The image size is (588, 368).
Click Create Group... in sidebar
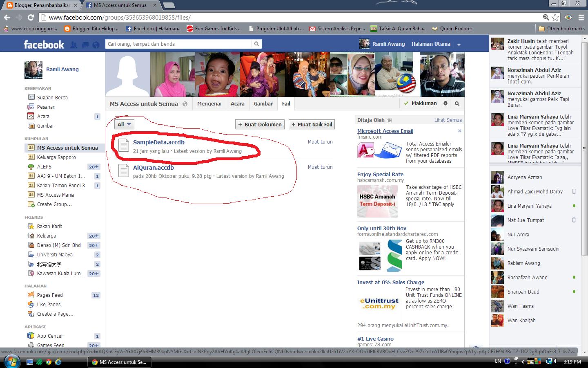[54, 204]
